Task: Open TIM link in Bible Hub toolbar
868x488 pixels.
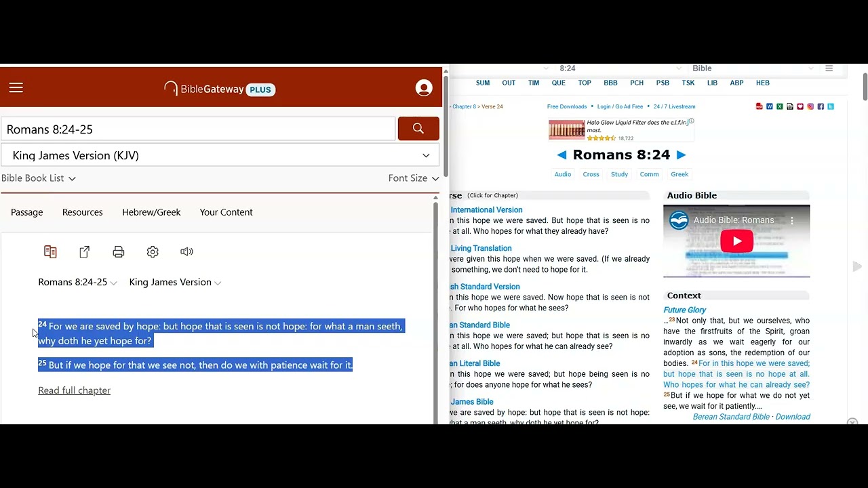Action: 534,83
